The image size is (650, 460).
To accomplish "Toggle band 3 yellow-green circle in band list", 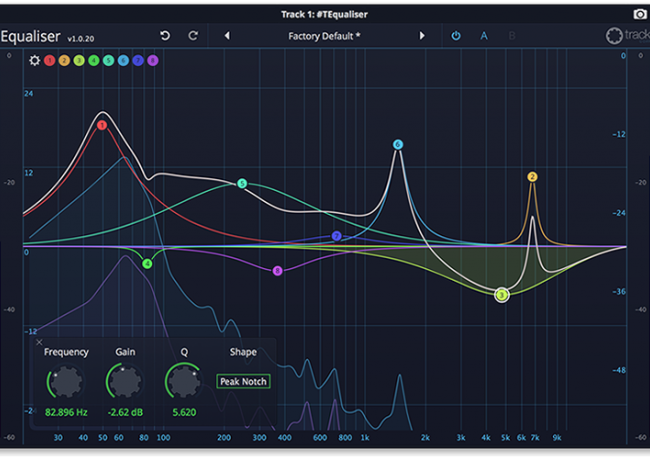I will 79,61.
